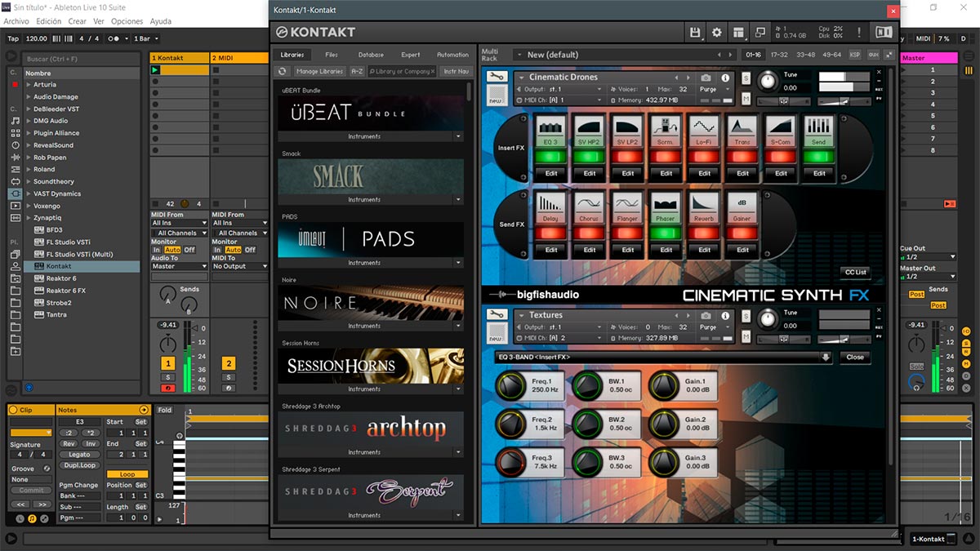The height and width of the screenshot is (551, 980).
Task: Open Purge menu for Cinematic Drones
Action: pos(713,89)
